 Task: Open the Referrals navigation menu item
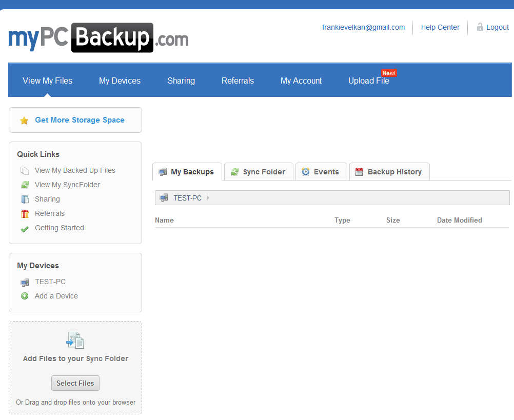pyautogui.click(x=238, y=81)
